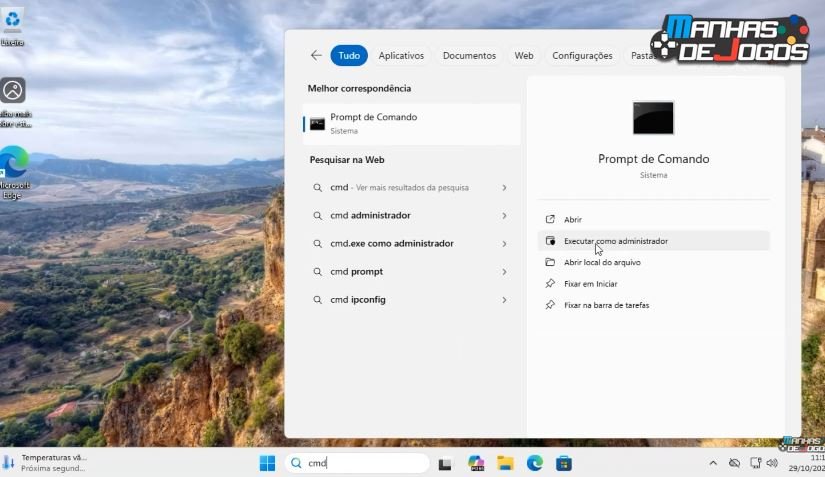Select the Documentos search tab

[x=469, y=56]
